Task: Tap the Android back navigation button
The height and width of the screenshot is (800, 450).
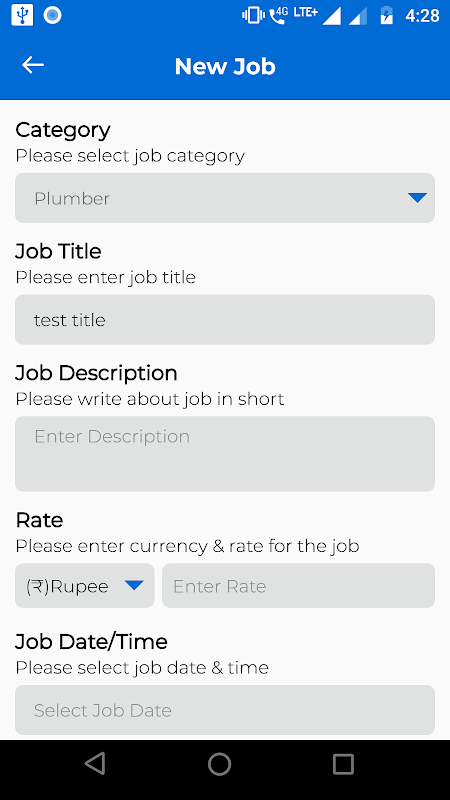Action: [95, 764]
